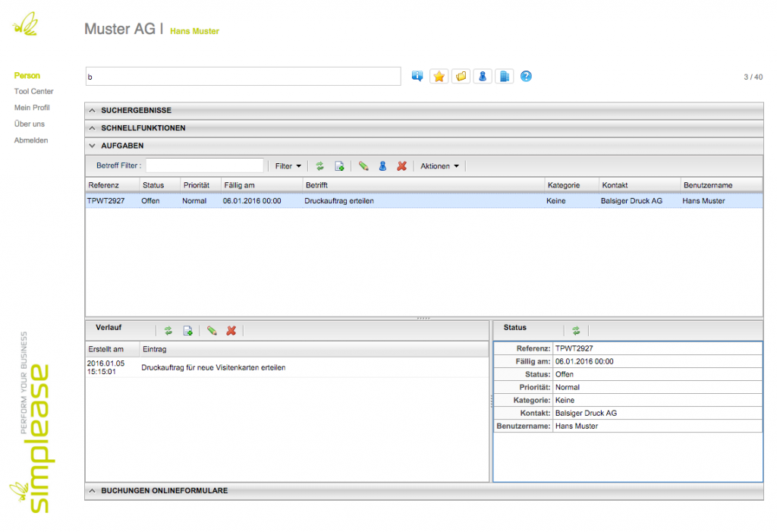Screen dimensions: 777x532
Task: Open the Filter dropdown
Action: coord(288,166)
